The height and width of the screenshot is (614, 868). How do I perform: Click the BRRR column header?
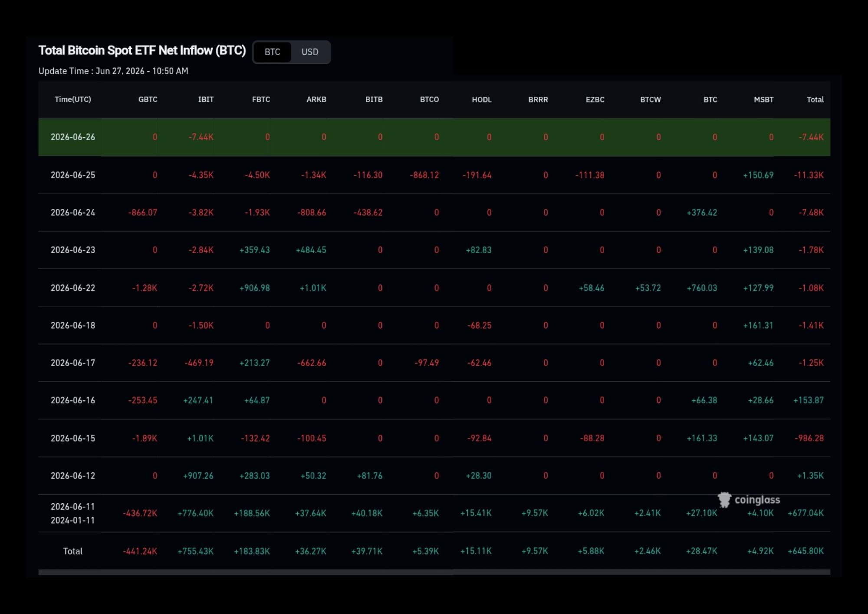[538, 99]
